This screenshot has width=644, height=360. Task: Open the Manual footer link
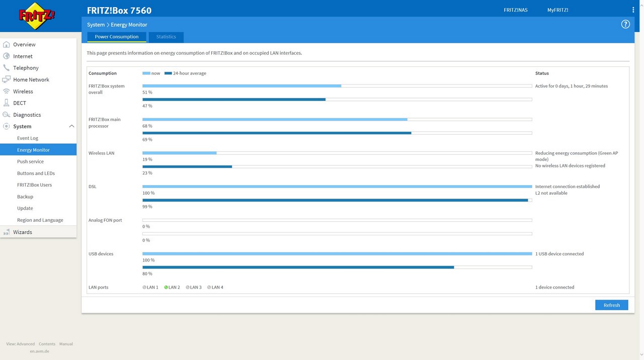[x=66, y=344]
